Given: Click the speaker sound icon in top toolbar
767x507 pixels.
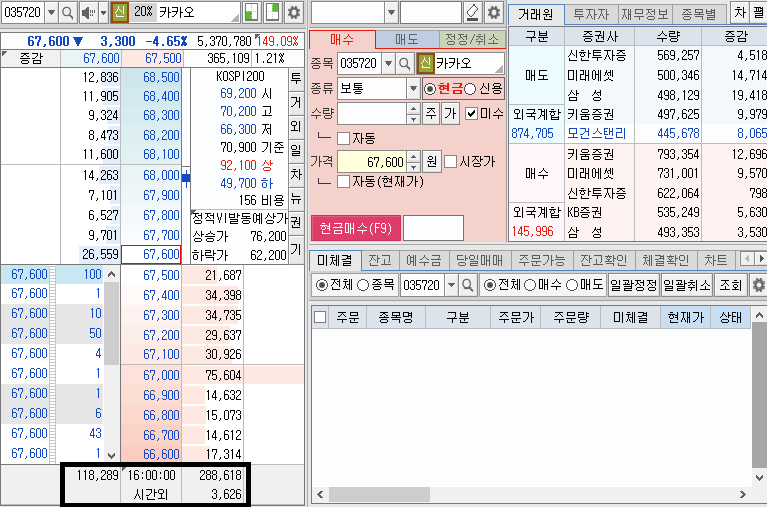Looking at the screenshot, I should (x=88, y=13).
